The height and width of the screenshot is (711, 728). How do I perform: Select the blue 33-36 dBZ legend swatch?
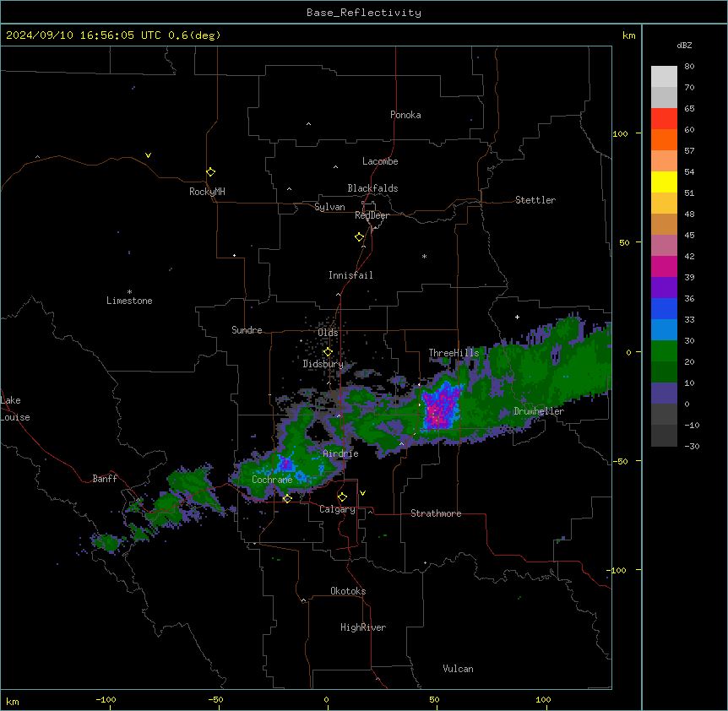pyautogui.click(x=664, y=308)
